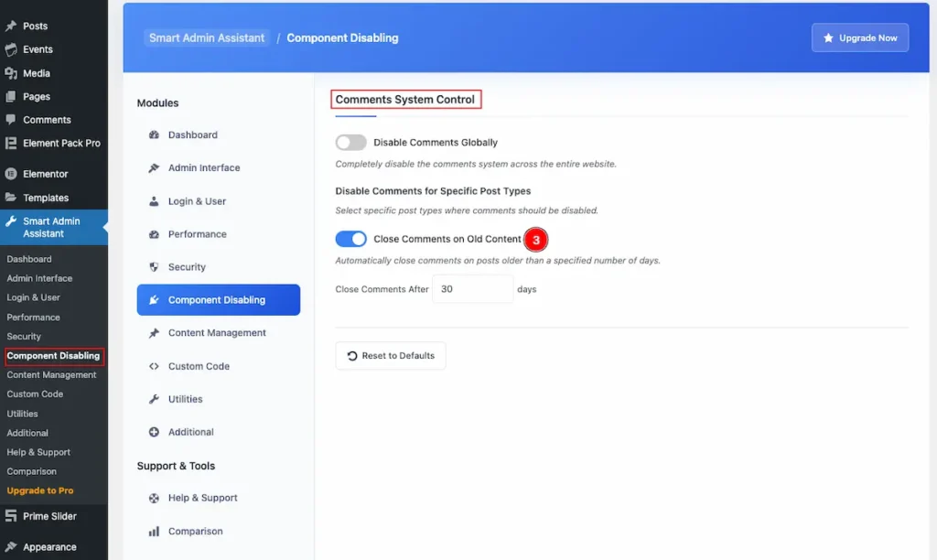
Task: Open Performance in the admin submenu
Action: (x=34, y=317)
